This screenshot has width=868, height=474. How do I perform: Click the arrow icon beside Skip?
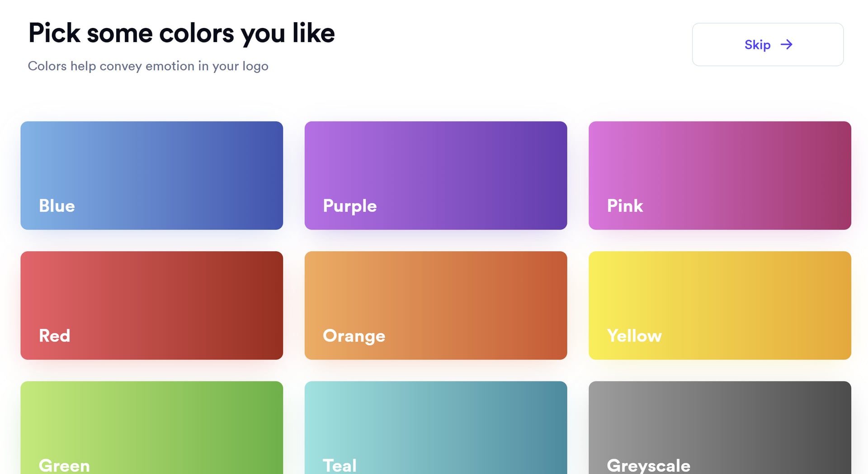point(787,44)
